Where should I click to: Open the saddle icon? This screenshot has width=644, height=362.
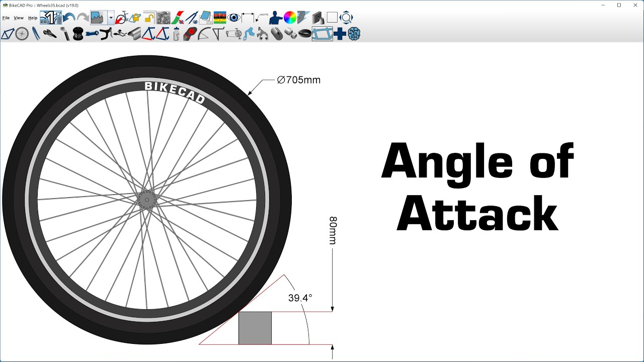(50, 34)
